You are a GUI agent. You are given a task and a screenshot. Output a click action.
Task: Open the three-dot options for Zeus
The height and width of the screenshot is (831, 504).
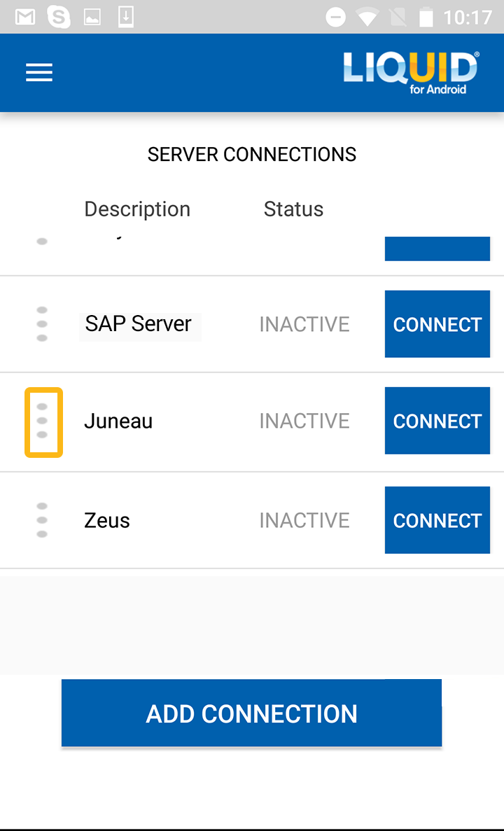coord(42,520)
